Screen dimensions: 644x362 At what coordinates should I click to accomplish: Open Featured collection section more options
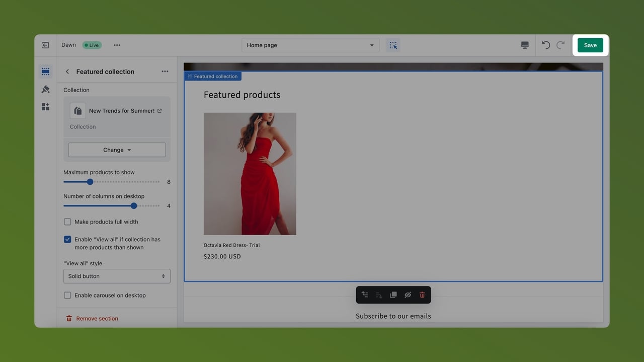coord(165,71)
